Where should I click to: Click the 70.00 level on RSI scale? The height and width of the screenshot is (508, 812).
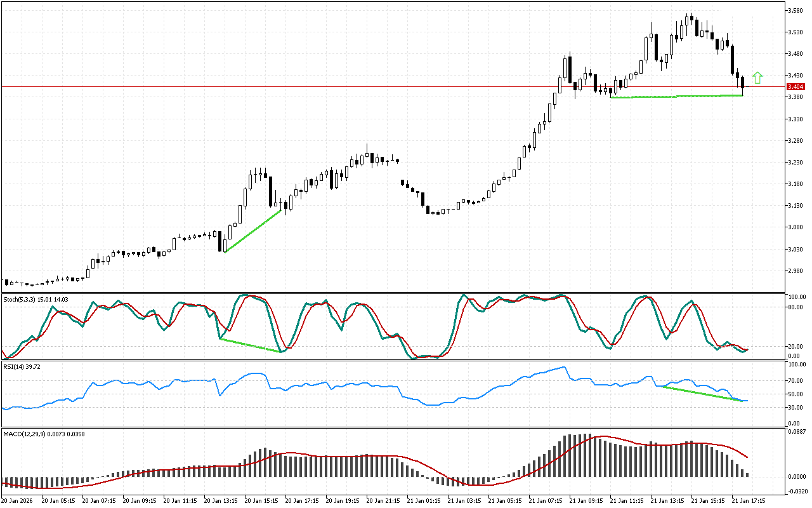[796, 381]
